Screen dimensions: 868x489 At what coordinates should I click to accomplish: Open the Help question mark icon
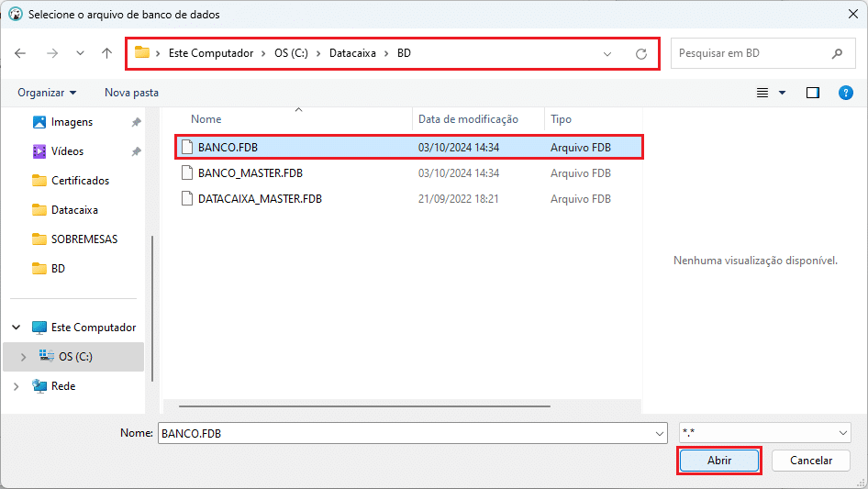point(846,93)
